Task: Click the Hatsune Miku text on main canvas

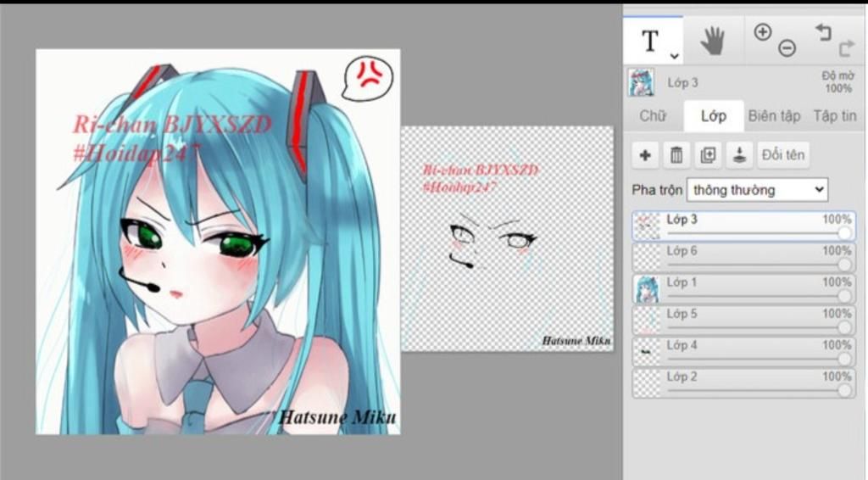Action: tap(337, 416)
